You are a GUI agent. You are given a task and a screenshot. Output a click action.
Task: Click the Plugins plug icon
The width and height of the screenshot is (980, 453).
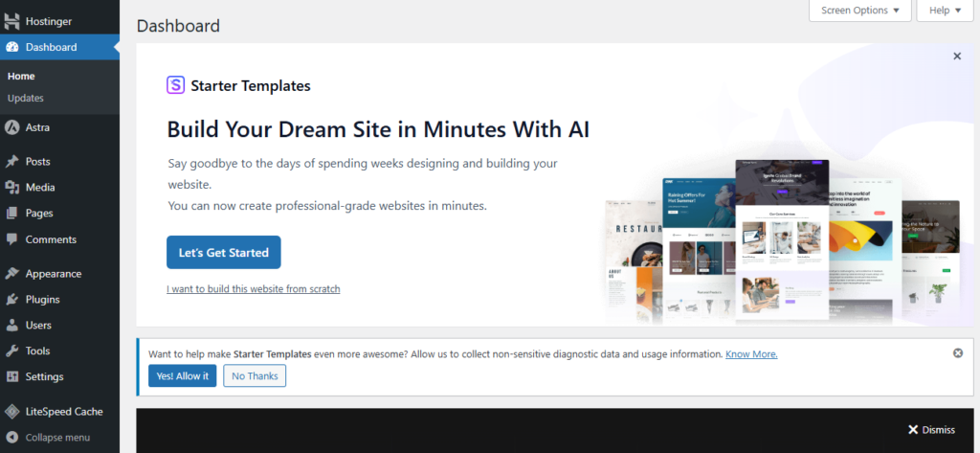click(x=11, y=300)
